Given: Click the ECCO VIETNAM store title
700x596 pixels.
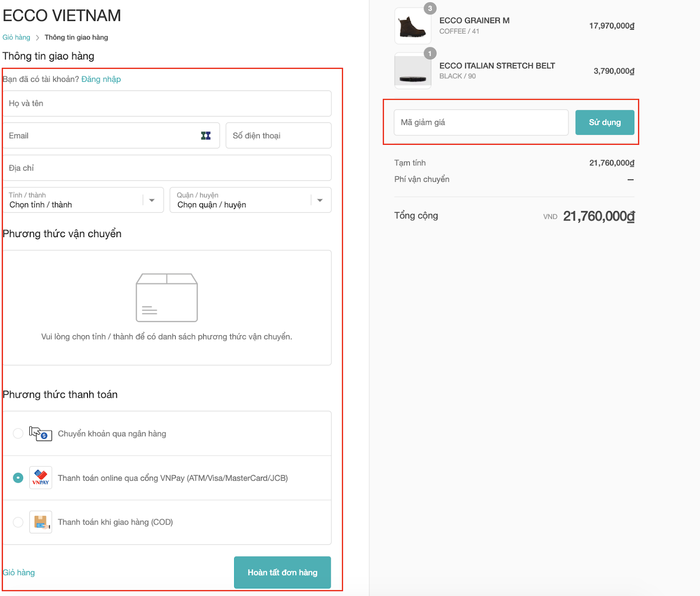Looking at the screenshot, I should [62, 16].
